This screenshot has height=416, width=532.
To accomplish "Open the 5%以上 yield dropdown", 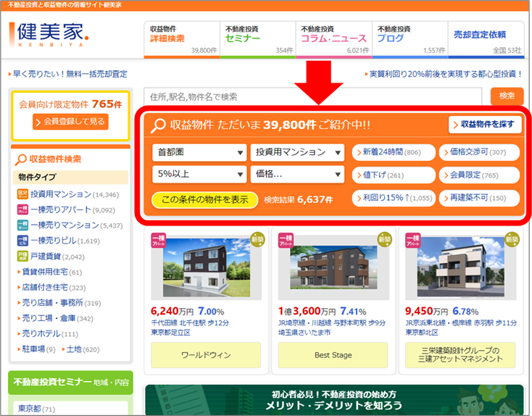I will (199, 174).
